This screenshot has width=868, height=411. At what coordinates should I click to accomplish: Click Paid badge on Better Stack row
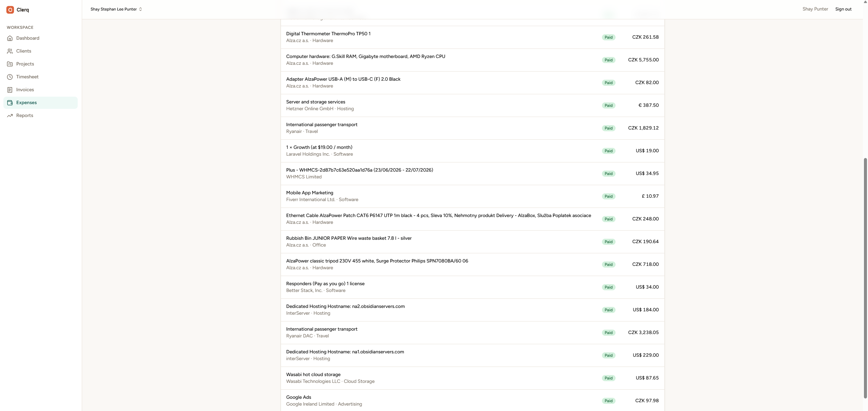tap(608, 287)
